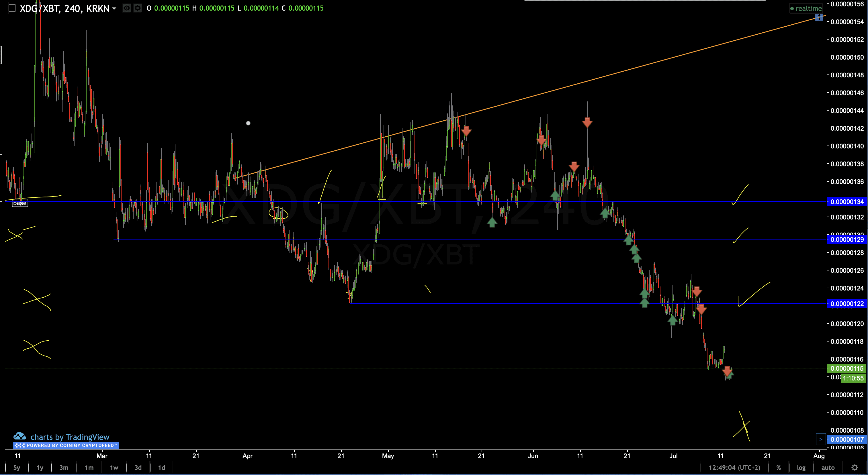Click the lone green up-arrow under late-May low
This screenshot has height=475, width=868.
(x=492, y=222)
